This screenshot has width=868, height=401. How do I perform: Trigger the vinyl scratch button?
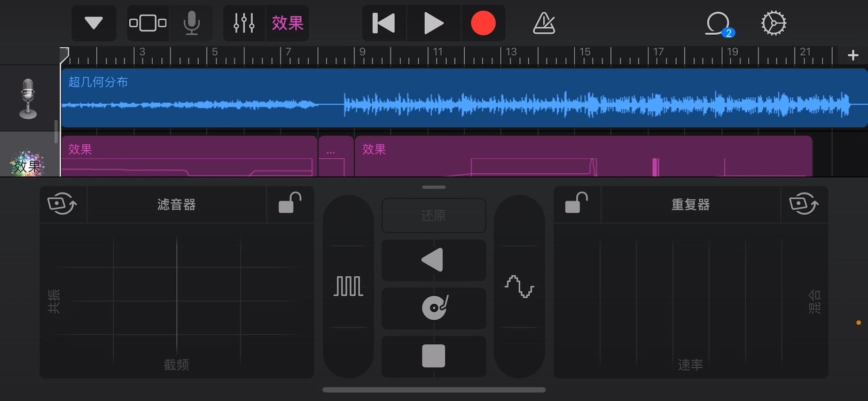coord(434,308)
